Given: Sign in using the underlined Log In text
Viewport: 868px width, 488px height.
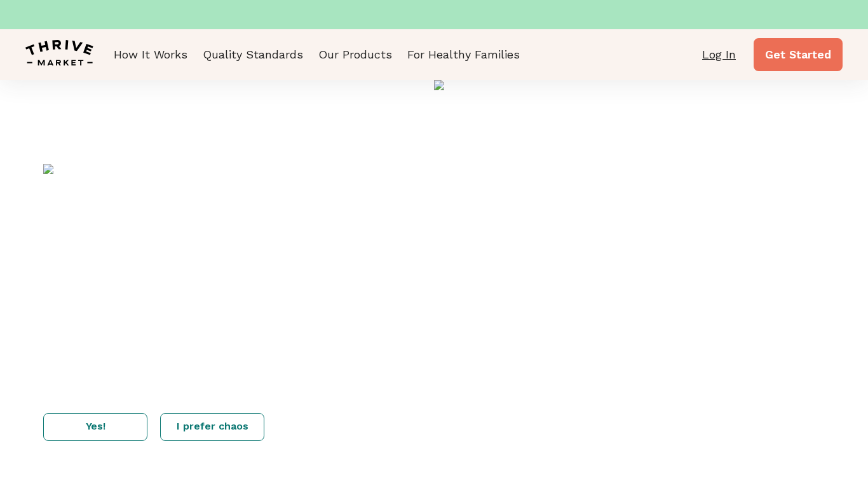Looking at the screenshot, I should [x=719, y=55].
